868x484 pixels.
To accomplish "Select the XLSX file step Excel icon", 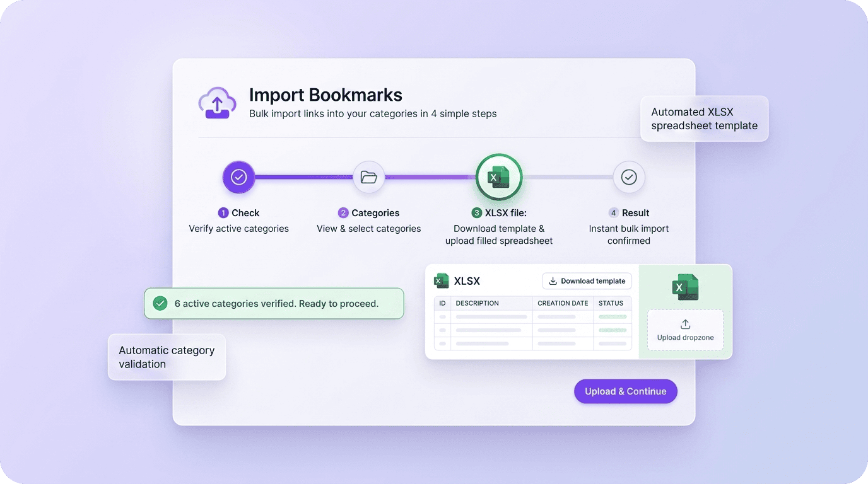I will tap(498, 177).
